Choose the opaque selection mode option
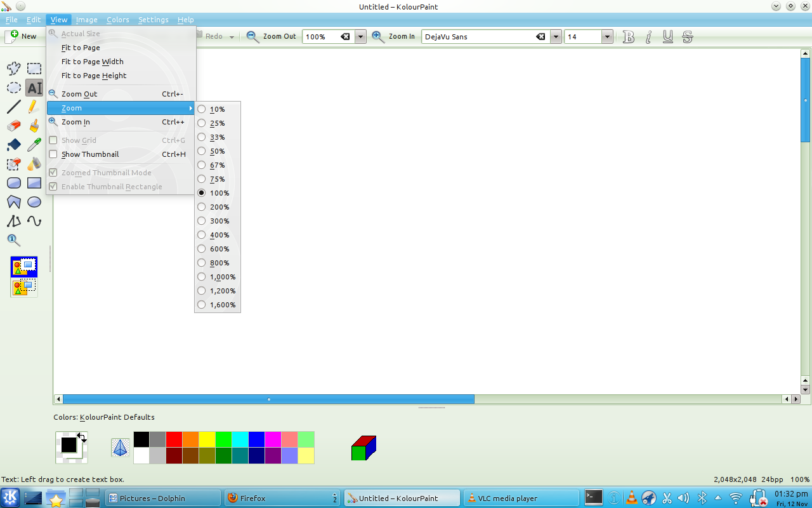This screenshot has height=508, width=812. click(x=24, y=267)
